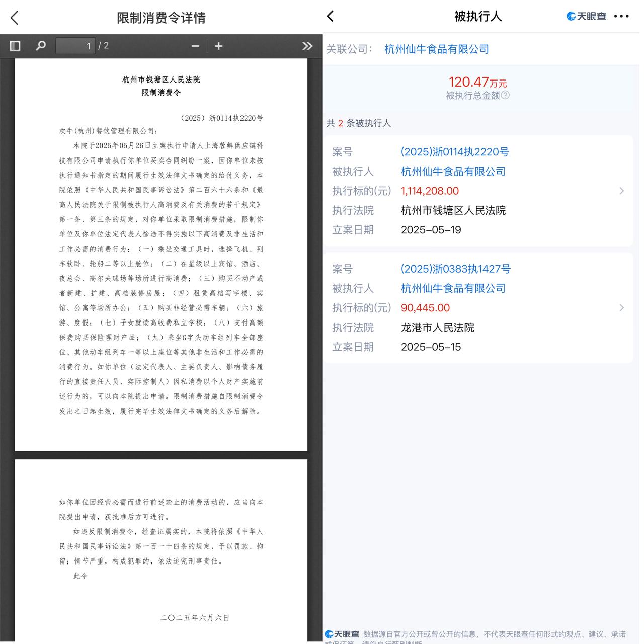
Task: Toggle the PDF sidebar panel icon
Action: click(15, 46)
